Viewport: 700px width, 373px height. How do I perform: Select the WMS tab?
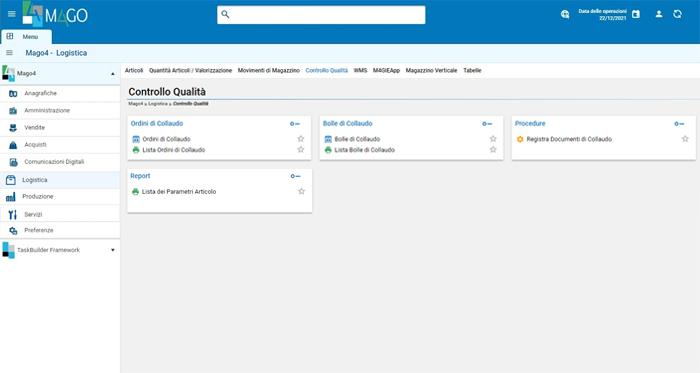360,70
